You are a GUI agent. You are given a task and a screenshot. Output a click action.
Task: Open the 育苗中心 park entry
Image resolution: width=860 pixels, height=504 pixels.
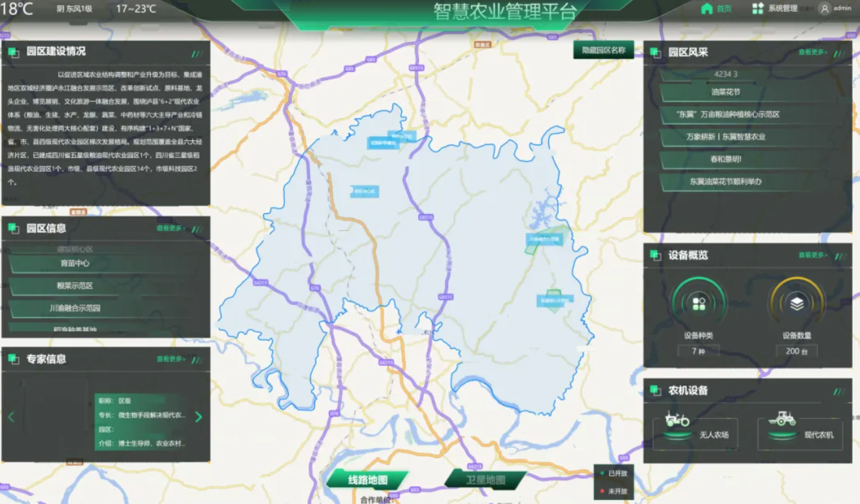pos(74,263)
